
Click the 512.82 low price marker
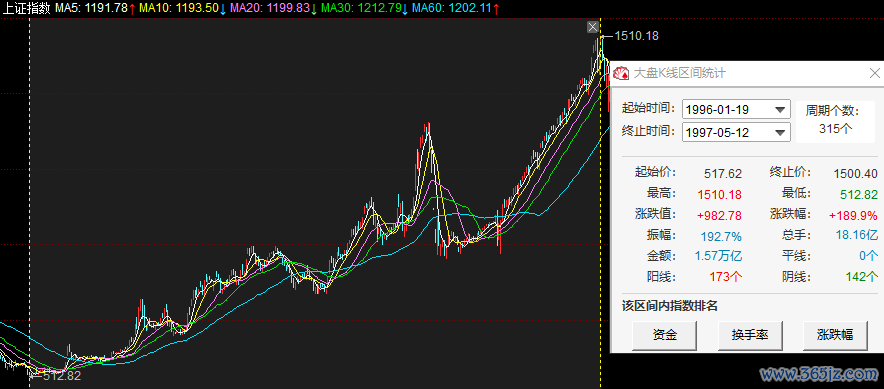click(x=62, y=375)
